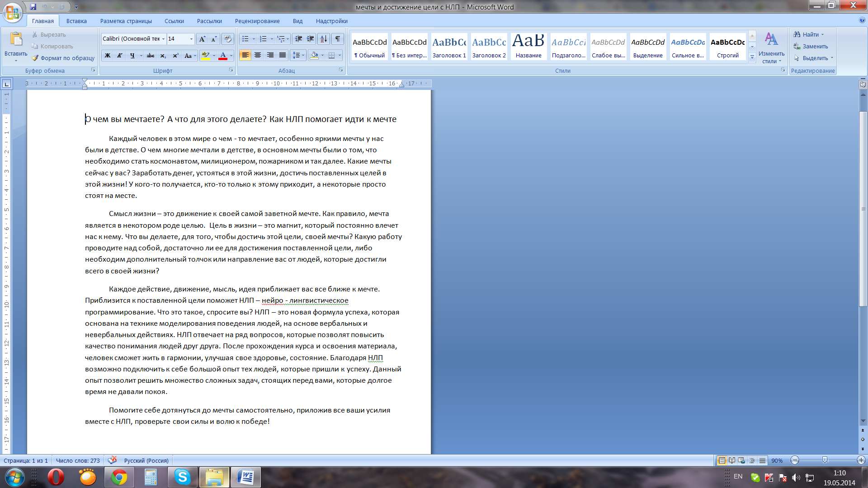Screen dimensions: 868x488
Task: Clear formatting with the eraser icon
Action: (228, 39)
